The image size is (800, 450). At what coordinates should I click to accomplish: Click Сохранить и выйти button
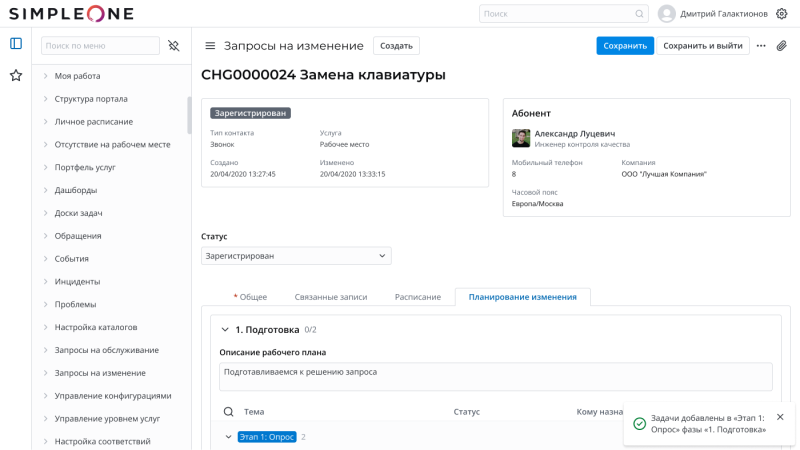coord(703,46)
